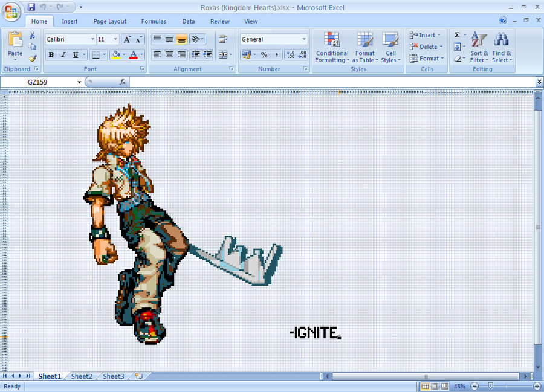The width and height of the screenshot is (544, 392).
Task: Click the Increase Font Size icon
Action: 126,39
